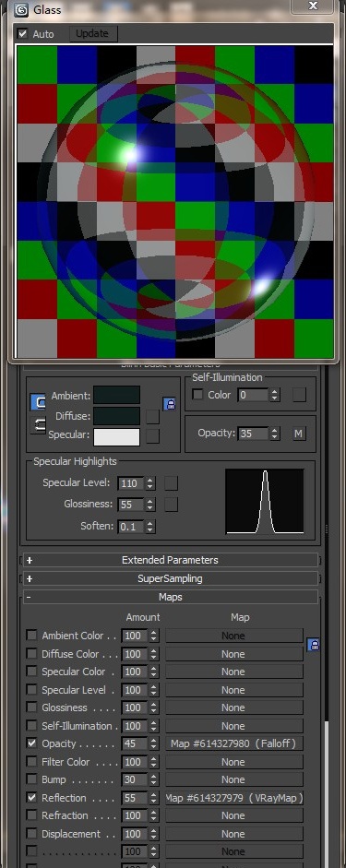This screenshot has height=868, width=346.
Task: Click the diffuse-specular color link icon
Action: click(38, 425)
